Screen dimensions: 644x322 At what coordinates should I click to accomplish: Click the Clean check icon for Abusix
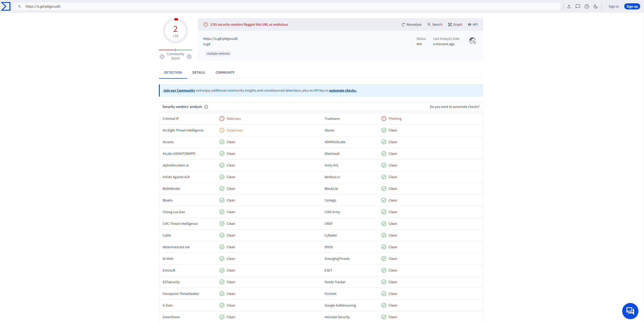point(384,130)
